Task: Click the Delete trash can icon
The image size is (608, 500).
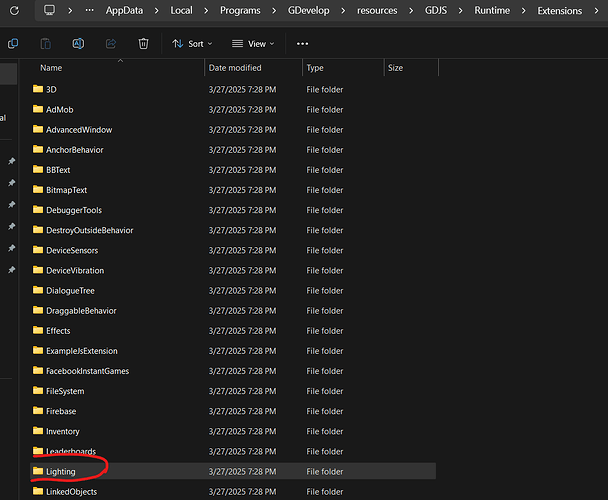Action: (x=143, y=44)
